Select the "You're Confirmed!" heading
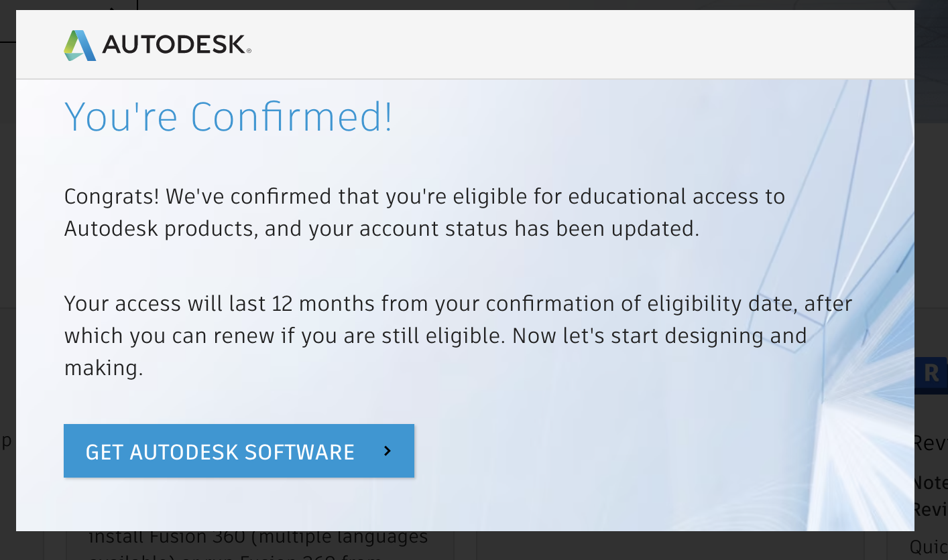The image size is (948, 560). (228, 117)
